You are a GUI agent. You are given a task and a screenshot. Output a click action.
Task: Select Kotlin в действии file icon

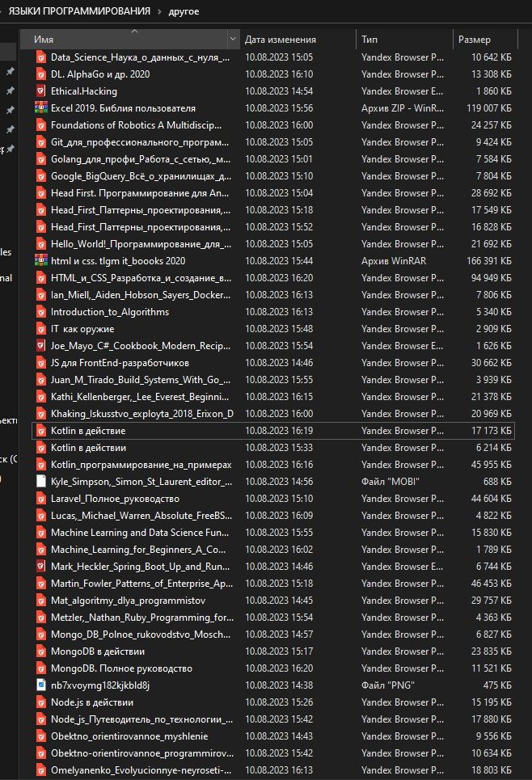pyautogui.click(x=40, y=448)
